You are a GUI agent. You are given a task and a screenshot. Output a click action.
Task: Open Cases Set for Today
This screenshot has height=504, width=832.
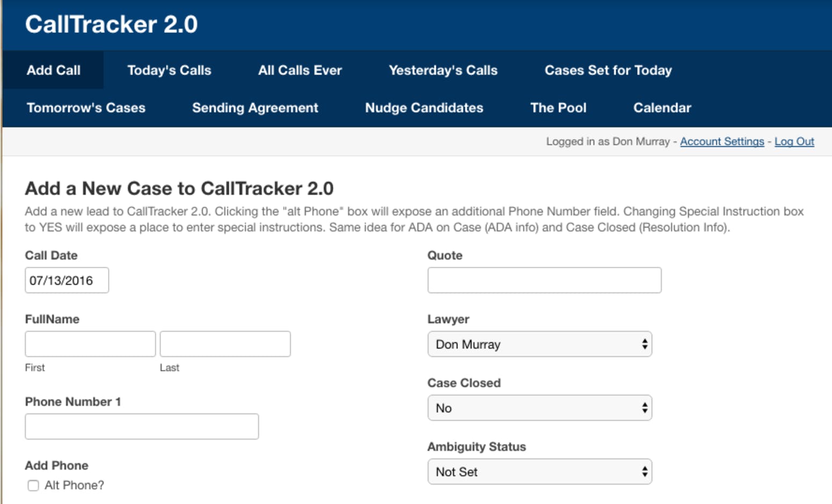608,70
